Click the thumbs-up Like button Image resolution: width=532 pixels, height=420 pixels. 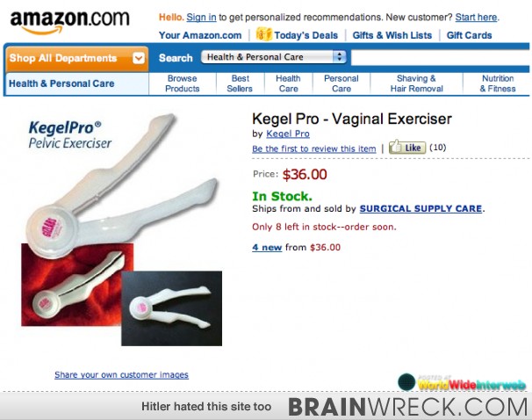pyautogui.click(x=407, y=147)
